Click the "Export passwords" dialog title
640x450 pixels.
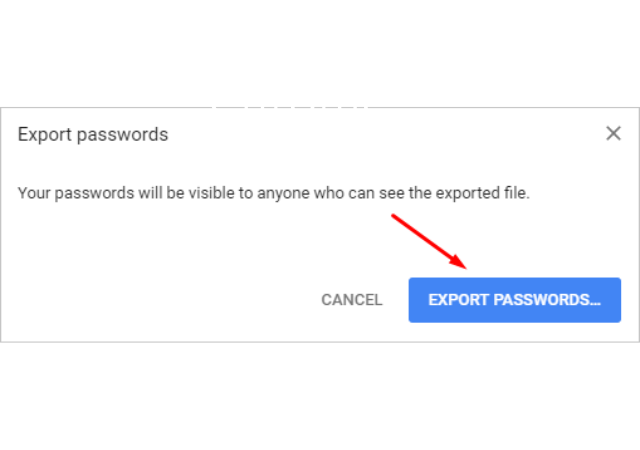pyautogui.click(x=93, y=135)
